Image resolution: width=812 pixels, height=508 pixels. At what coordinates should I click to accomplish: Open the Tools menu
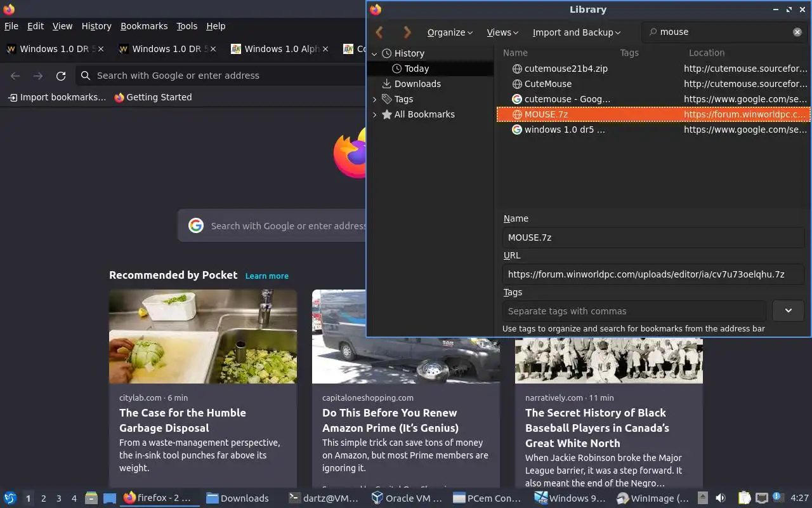tap(187, 26)
